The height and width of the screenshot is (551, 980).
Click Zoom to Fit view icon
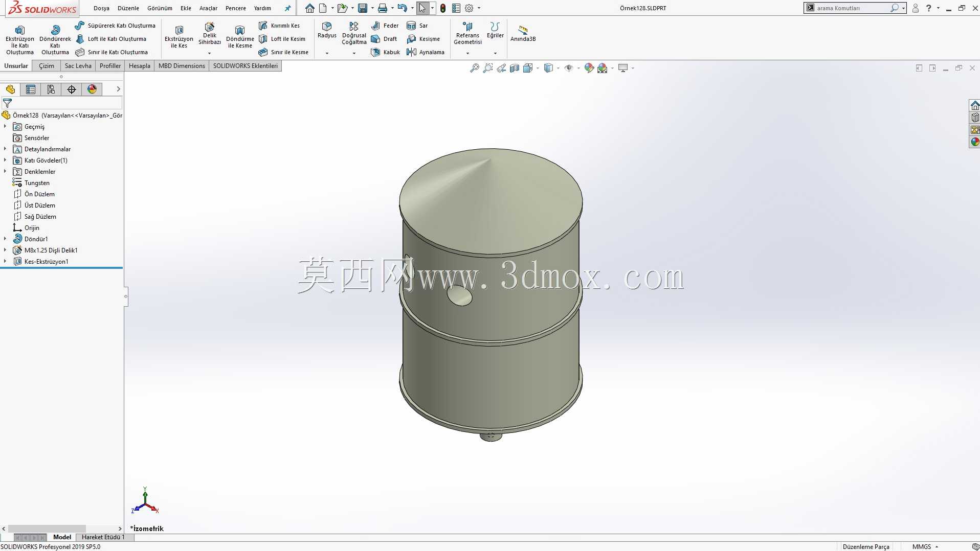pyautogui.click(x=475, y=68)
